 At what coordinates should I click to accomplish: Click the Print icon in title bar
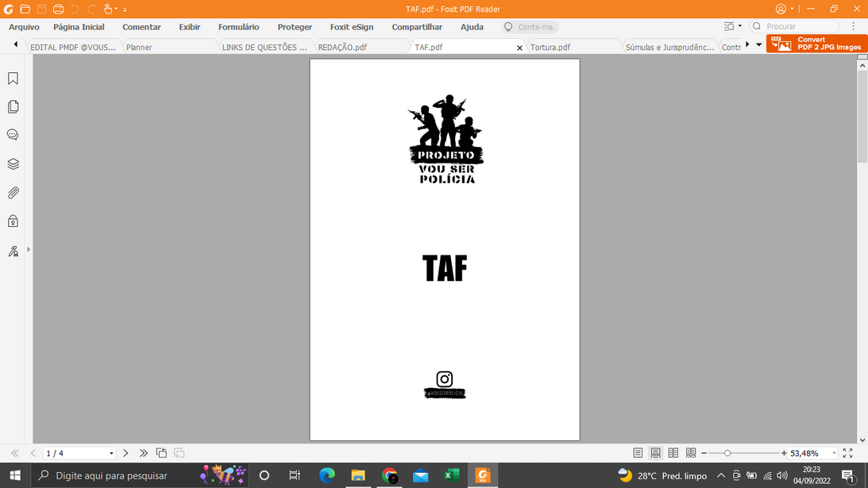coord(58,9)
